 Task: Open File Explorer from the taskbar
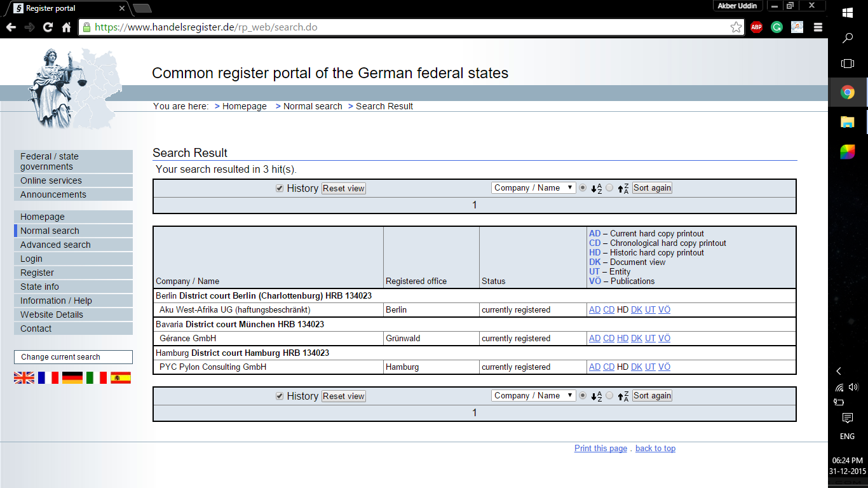848,122
